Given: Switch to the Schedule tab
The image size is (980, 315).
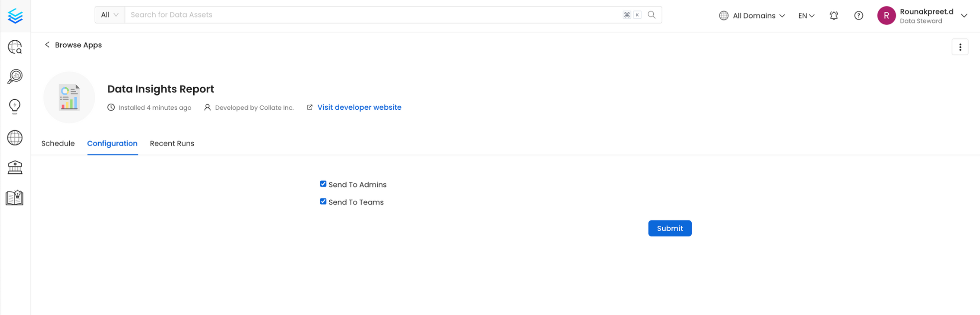Looking at the screenshot, I should 58,144.
